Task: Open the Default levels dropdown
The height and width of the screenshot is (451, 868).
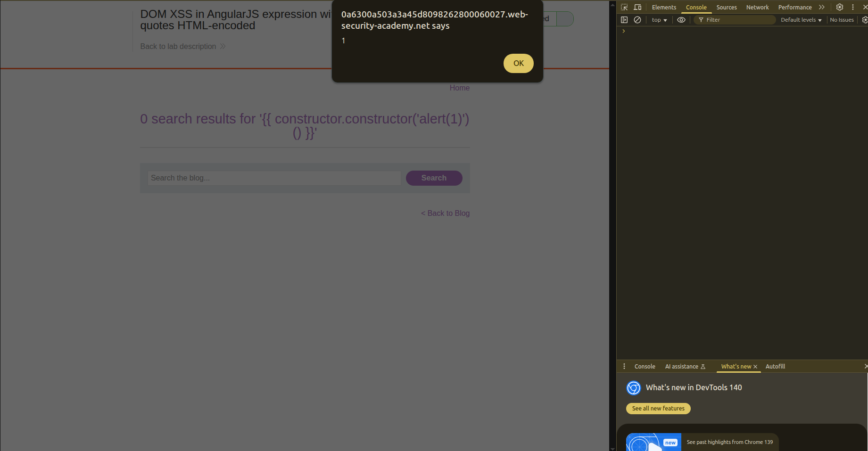Action: click(x=801, y=20)
